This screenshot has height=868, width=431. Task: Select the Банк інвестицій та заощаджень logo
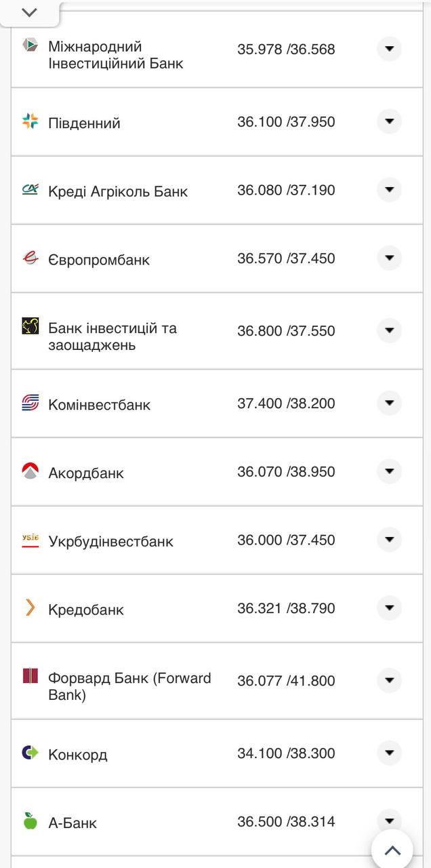click(30, 327)
